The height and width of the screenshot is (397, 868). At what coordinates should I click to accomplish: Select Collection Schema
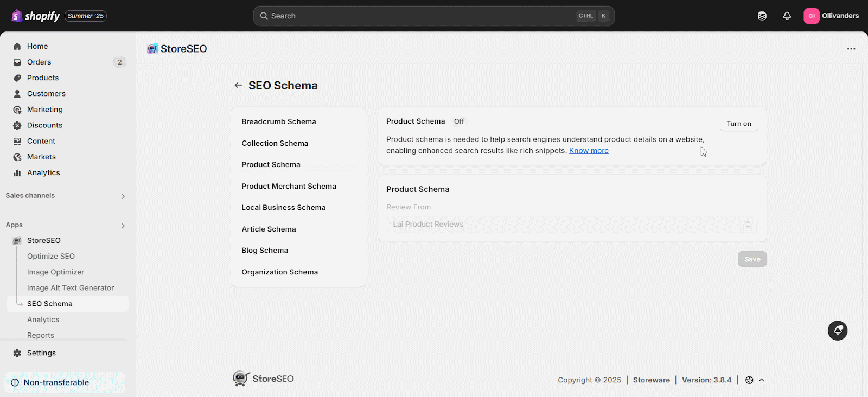pos(275,144)
